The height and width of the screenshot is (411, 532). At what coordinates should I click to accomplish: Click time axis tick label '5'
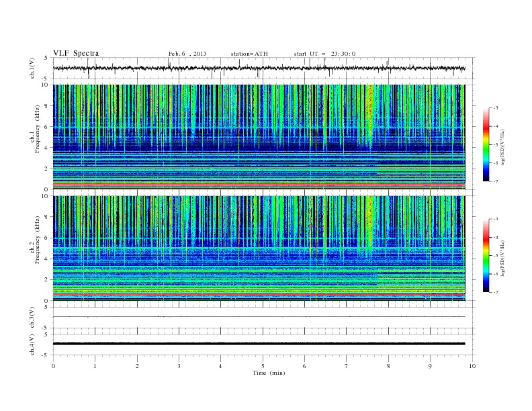click(x=263, y=366)
